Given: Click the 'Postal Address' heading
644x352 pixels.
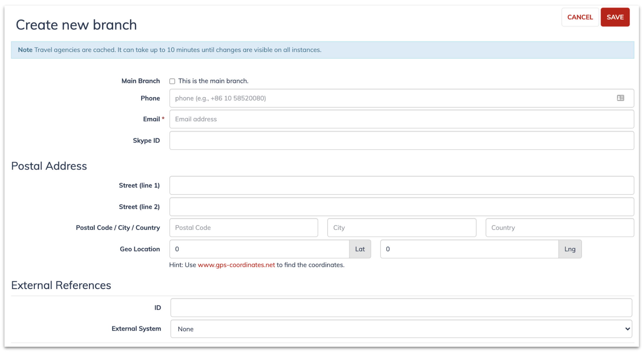Looking at the screenshot, I should 49,166.
